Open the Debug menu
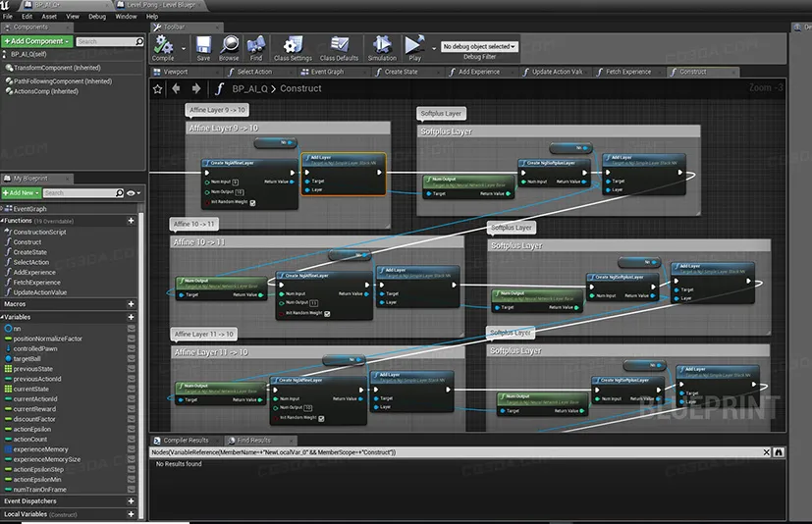The image size is (812, 524). point(97,16)
